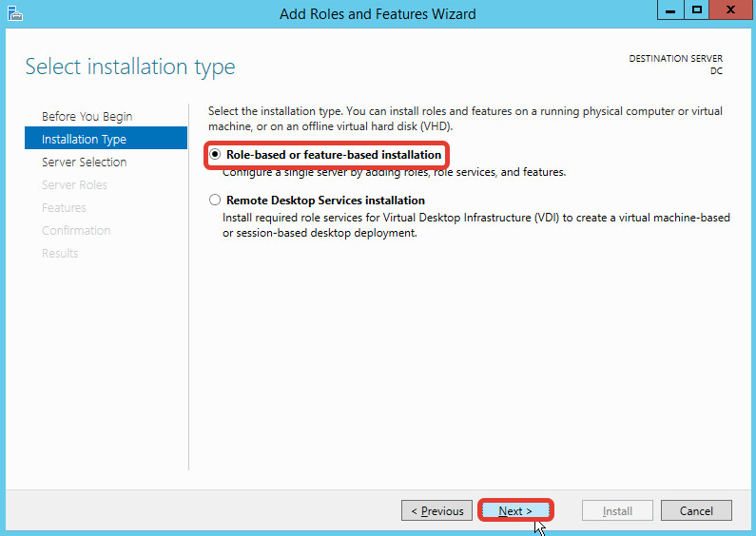Click the Server Roles step

(74, 185)
